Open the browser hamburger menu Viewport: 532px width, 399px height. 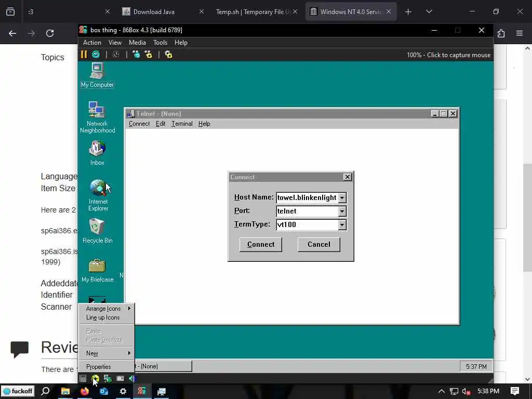[x=520, y=33]
